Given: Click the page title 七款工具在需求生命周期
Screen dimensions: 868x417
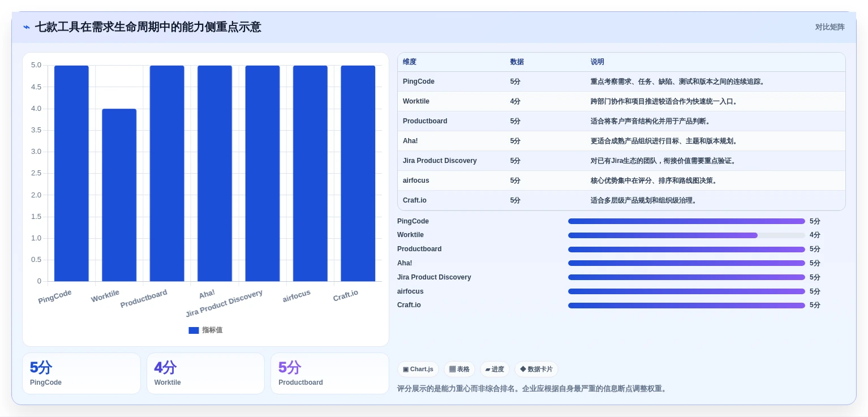Looking at the screenshot, I should pyautogui.click(x=148, y=27).
